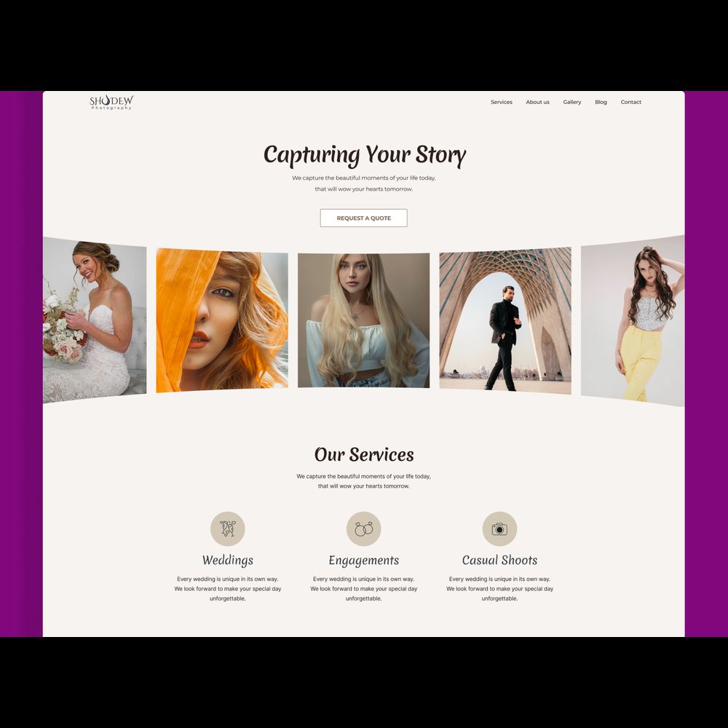Click the Engagements rings icon
The height and width of the screenshot is (728, 728).
pos(363,529)
